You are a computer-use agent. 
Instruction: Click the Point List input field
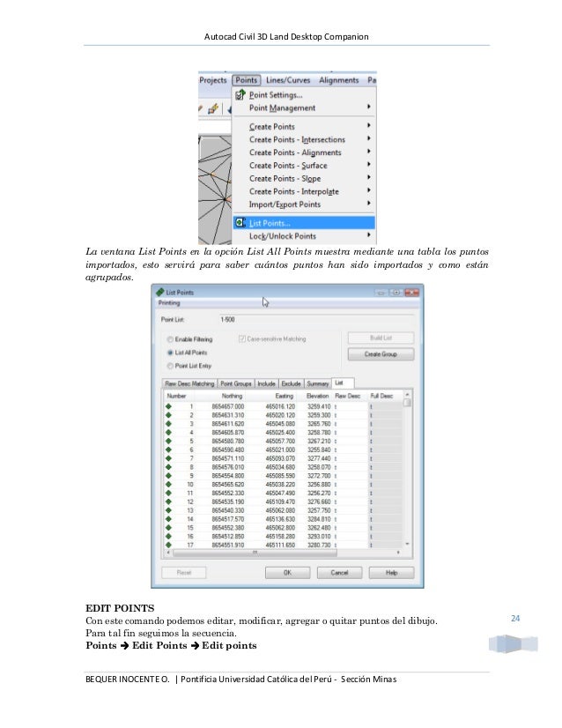(x=316, y=319)
